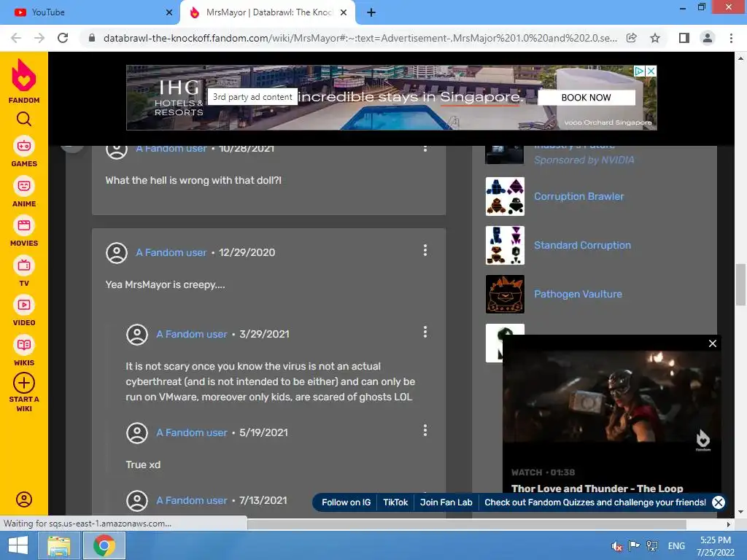Open the Fandom search magnifier
Screen dimensions: 747x560
click(24, 119)
